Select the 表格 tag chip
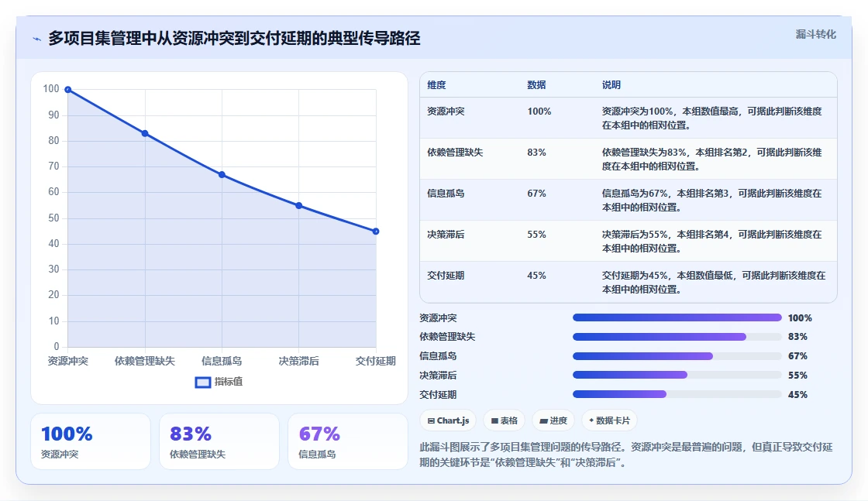This screenshot has width=868, height=501. 505,420
